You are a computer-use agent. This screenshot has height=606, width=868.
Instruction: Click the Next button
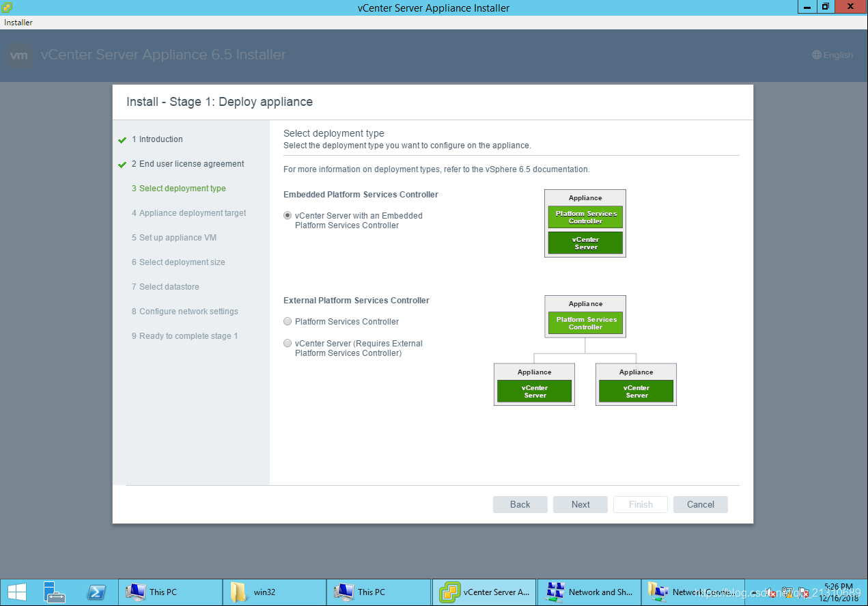pyautogui.click(x=580, y=504)
